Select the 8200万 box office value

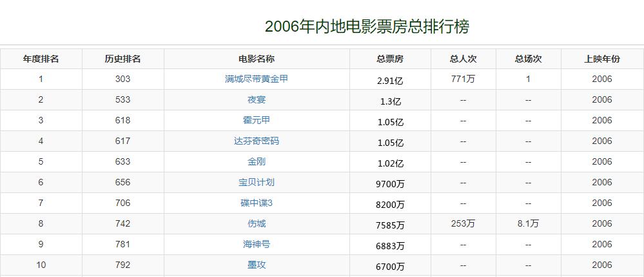pyautogui.click(x=390, y=205)
